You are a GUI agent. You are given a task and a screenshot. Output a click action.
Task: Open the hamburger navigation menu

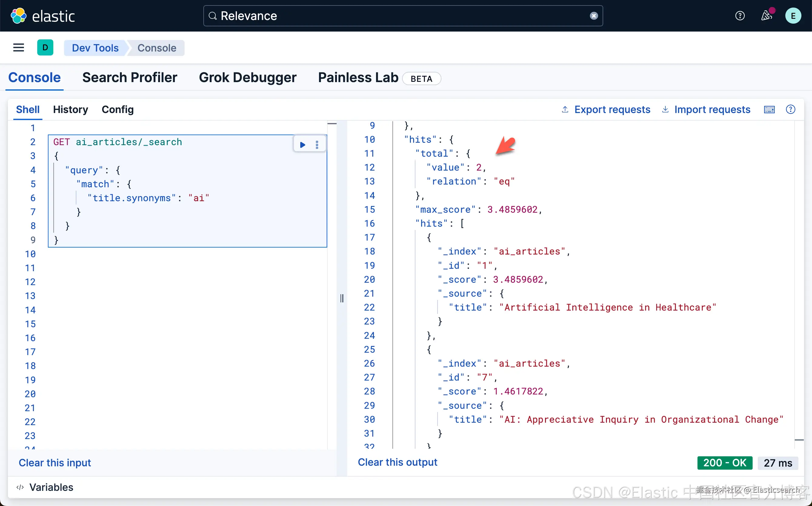tap(19, 48)
